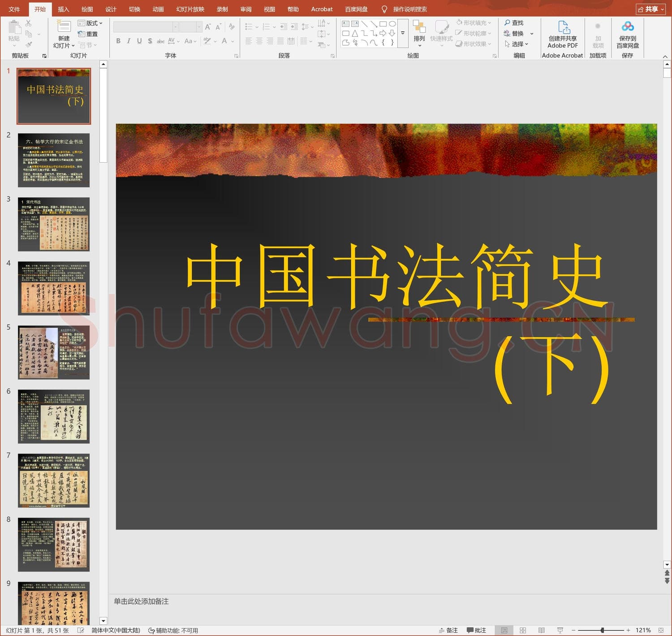Select slide 6 thumbnail
672x636 pixels.
(x=54, y=416)
